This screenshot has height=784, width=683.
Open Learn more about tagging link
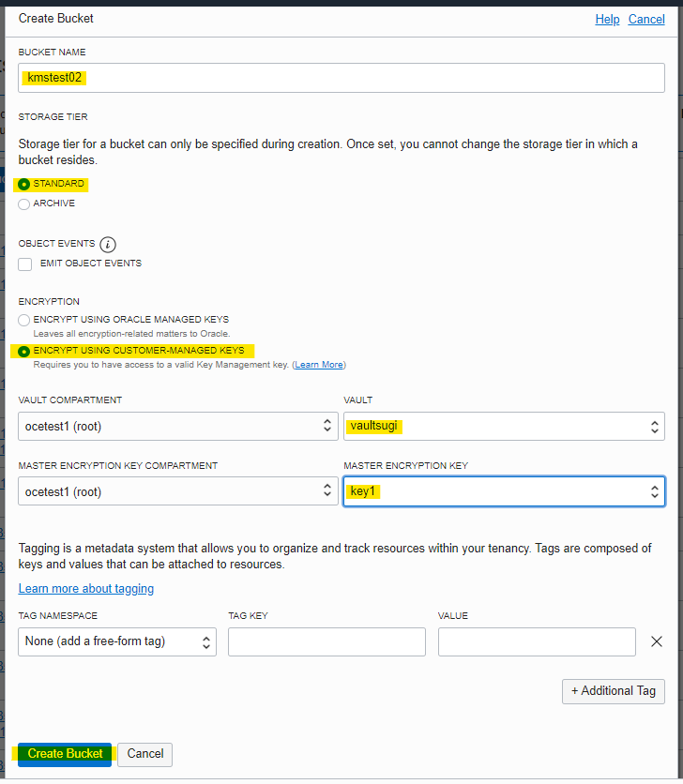click(x=86, y=589)
